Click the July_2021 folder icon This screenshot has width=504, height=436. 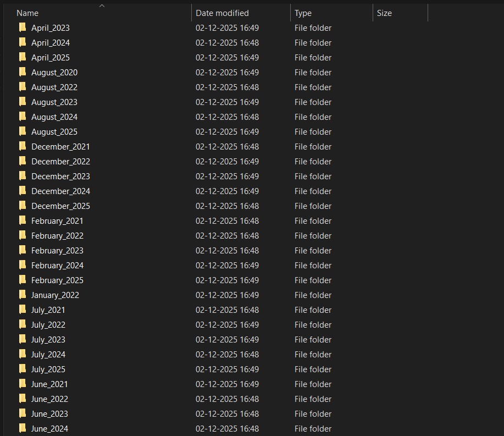[23, 310]
